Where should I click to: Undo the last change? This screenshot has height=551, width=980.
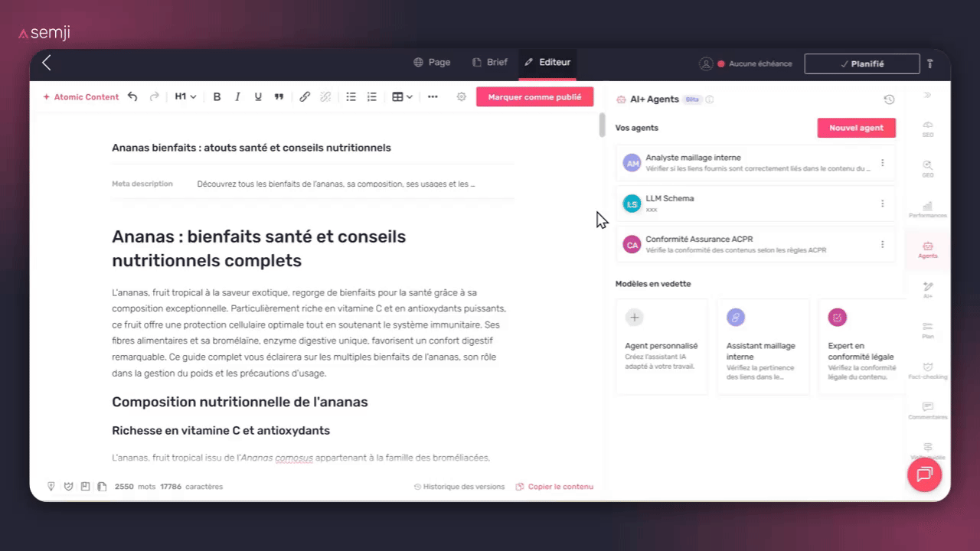click(132, 96)
